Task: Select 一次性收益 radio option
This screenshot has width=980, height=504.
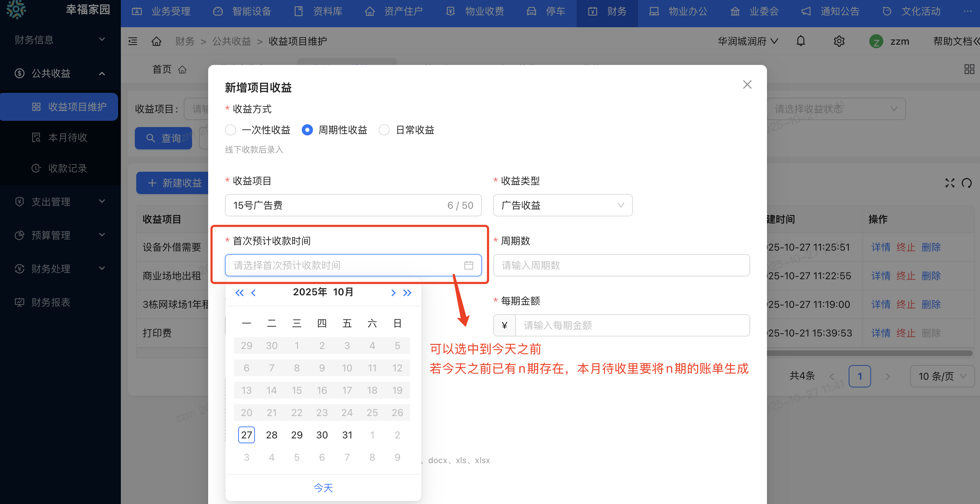Action: [x=231, y=130]
